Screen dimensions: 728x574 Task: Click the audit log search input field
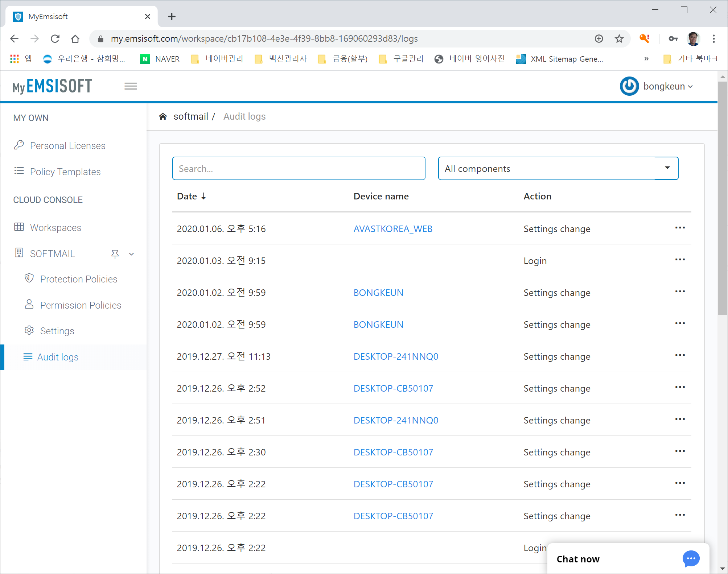[299, 168]
